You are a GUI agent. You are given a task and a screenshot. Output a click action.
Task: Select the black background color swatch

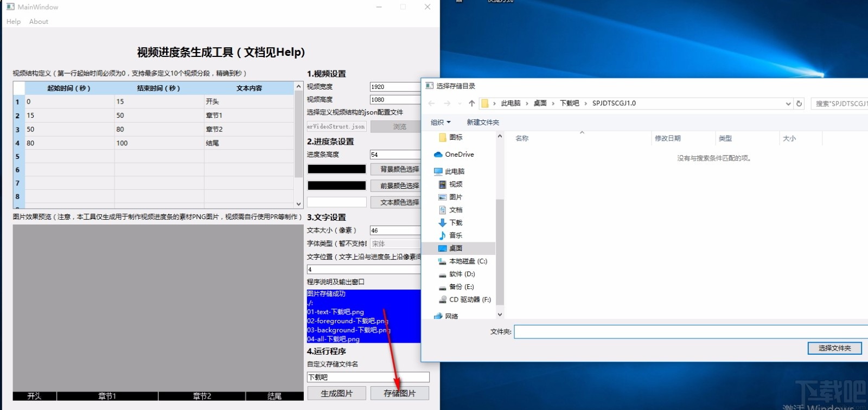337,169
